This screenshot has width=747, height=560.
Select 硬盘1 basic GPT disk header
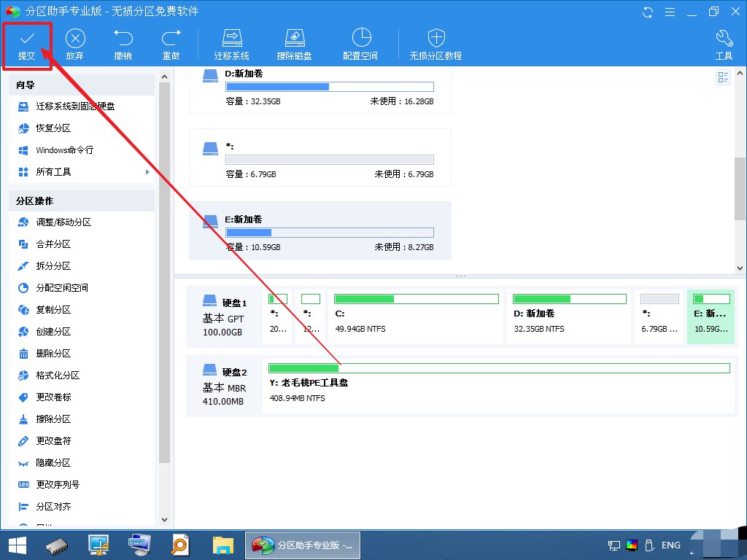click(x=224, y=316)
